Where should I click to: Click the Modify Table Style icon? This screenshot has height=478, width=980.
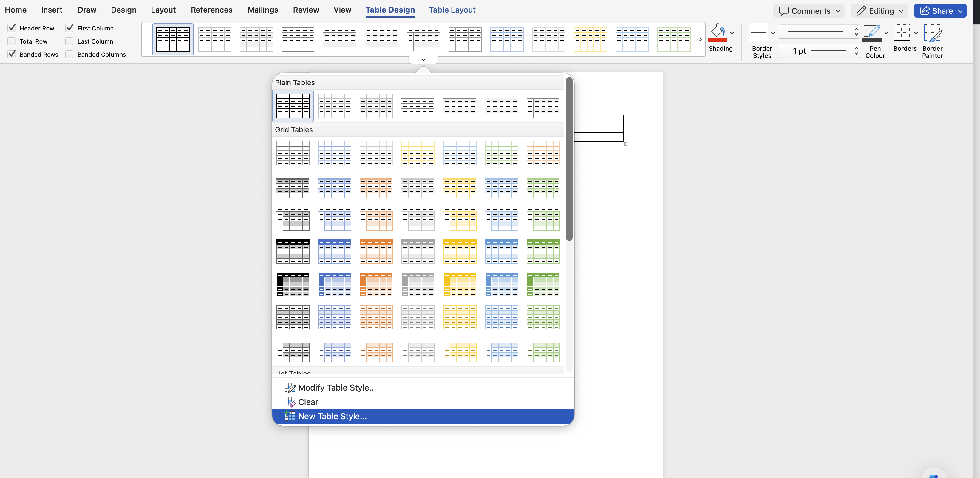290,387
